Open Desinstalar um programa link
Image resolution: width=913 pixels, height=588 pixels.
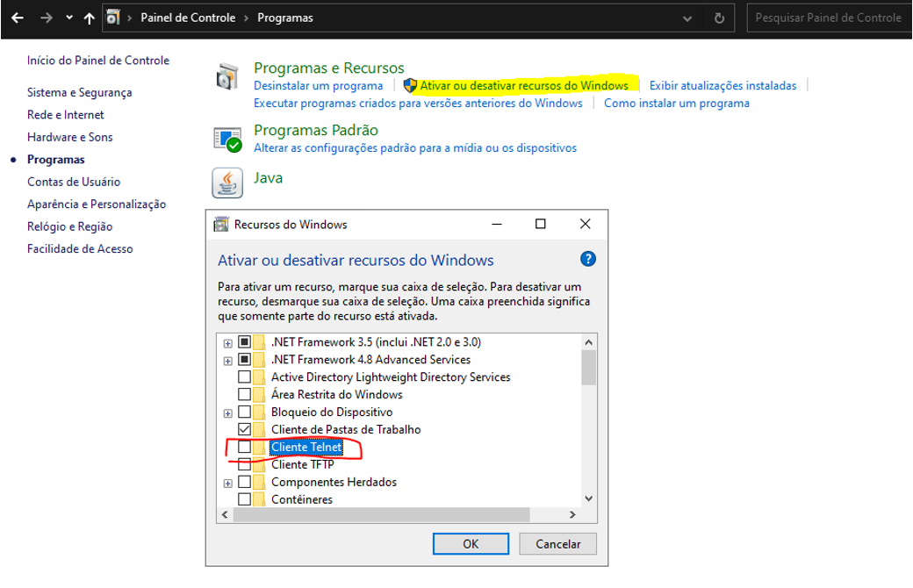click(318, 86)
